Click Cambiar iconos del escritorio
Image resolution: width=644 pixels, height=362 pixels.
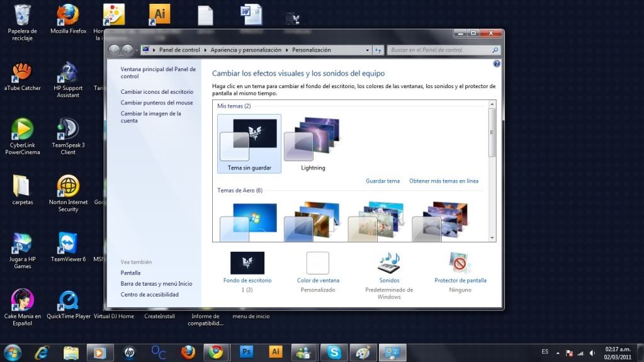pyautogui.click(x=157, y=92)
